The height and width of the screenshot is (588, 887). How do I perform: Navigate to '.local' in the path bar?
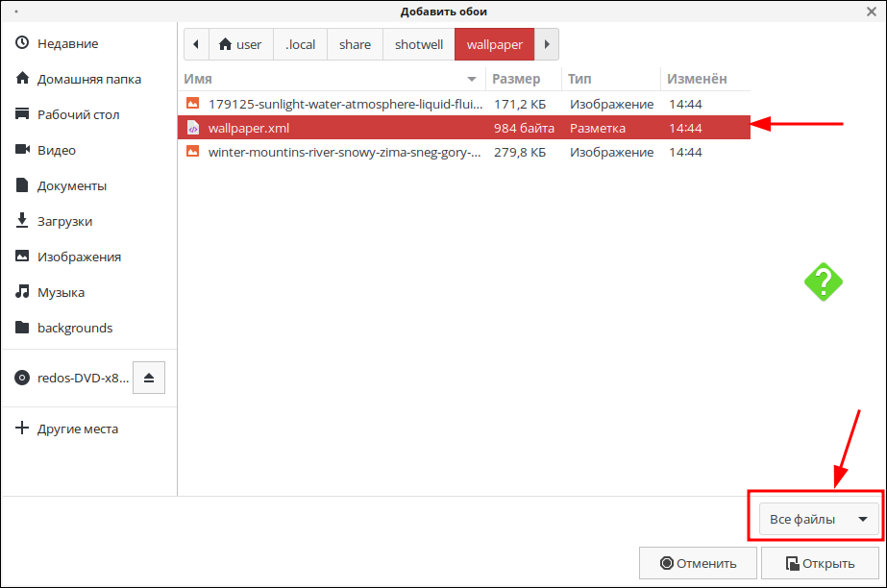[x=301, y=44]
